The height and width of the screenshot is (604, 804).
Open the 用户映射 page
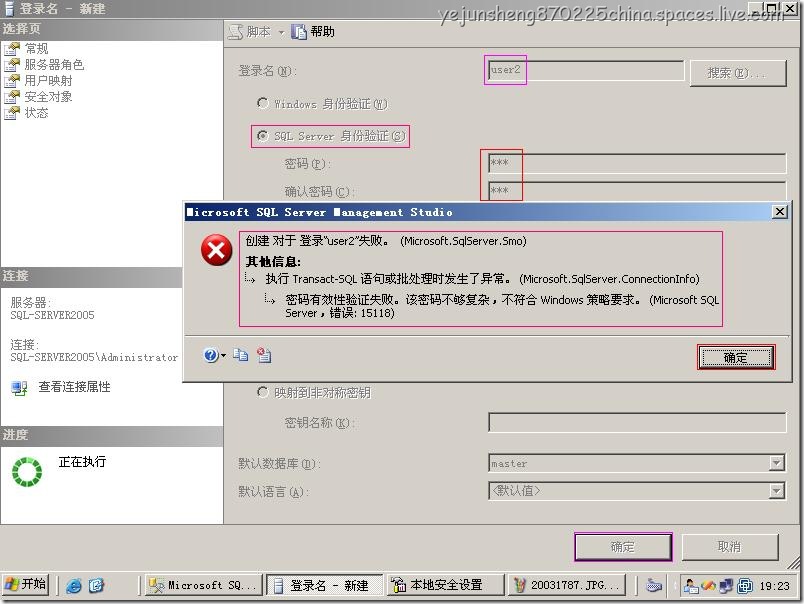tap(48, 80)
